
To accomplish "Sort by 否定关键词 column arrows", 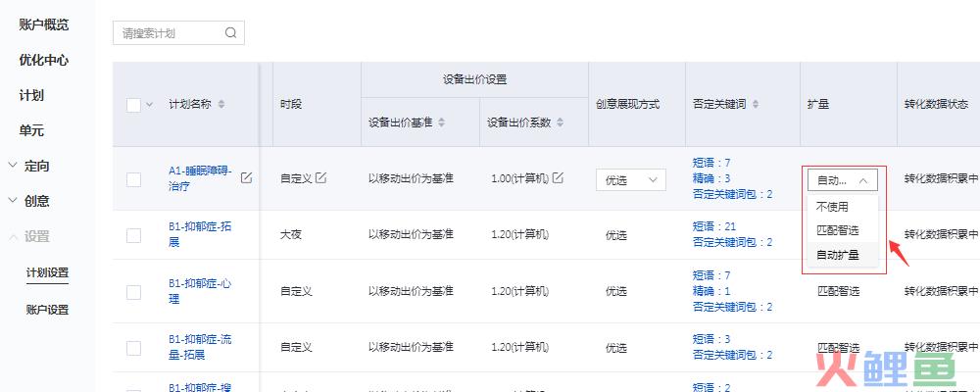I will tap(756, 105).
